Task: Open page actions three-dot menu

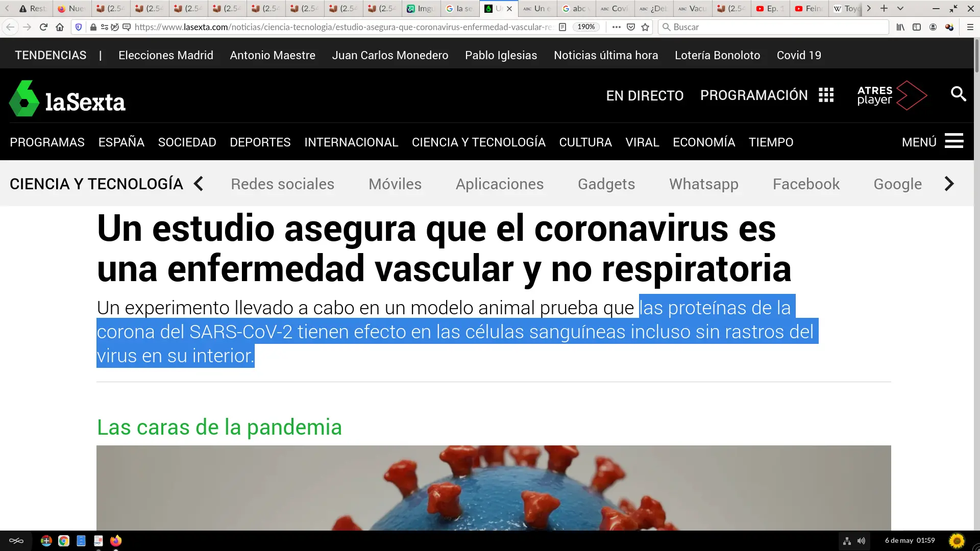Action: pyautogui.click(x=617, y=27)
